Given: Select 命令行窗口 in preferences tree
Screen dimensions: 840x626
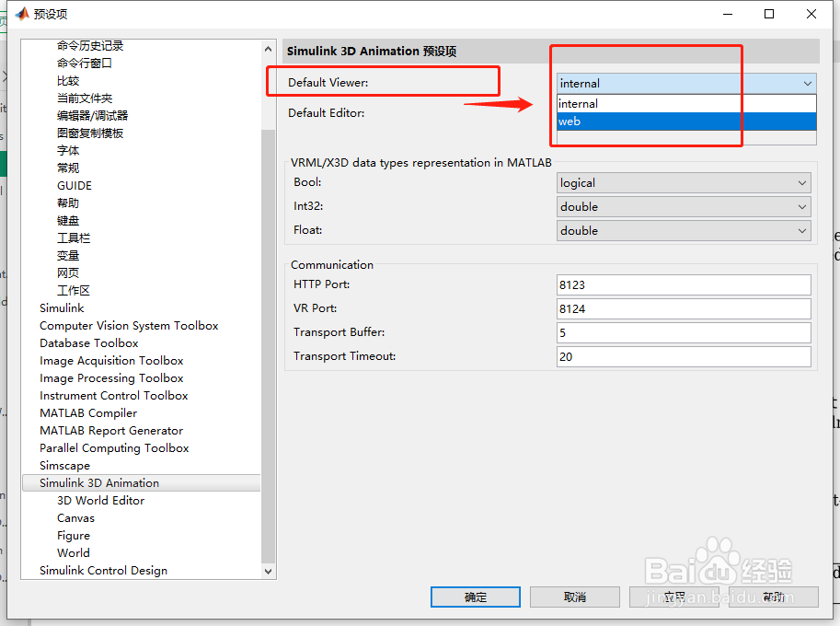Looking at the screenshot, I should [85, 64].
